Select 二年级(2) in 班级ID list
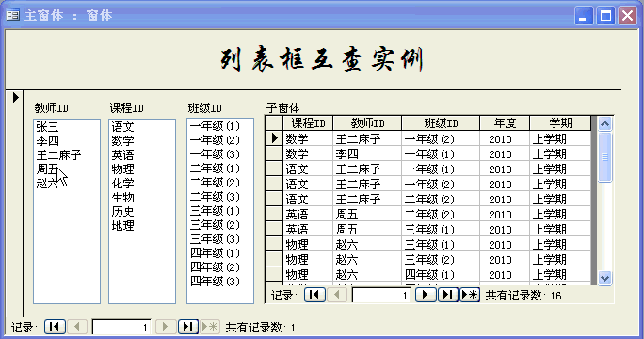This screenshot has height=339, width=644. 215,183
